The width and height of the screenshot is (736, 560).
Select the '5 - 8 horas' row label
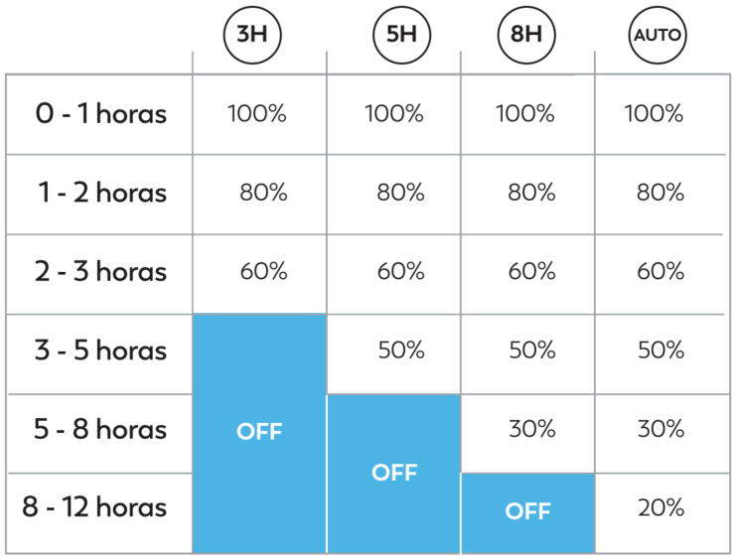100,430
